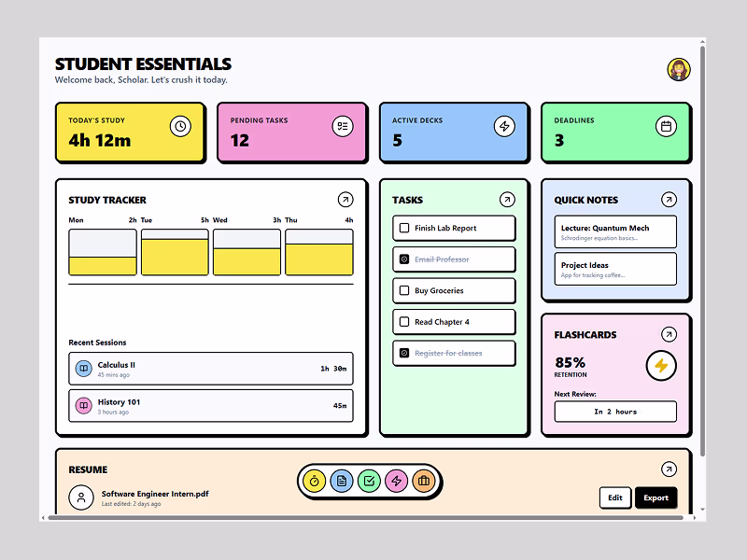Click the '4h 12m' study time value
The width and height of the screenshot is (747, 560).
coord(100,141)
